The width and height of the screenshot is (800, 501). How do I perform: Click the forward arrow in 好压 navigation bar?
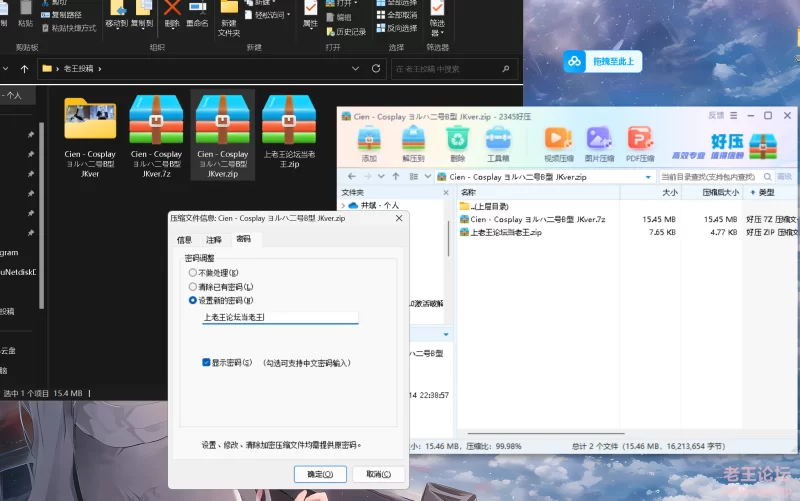pyautogui.click(x=367, y=177)
